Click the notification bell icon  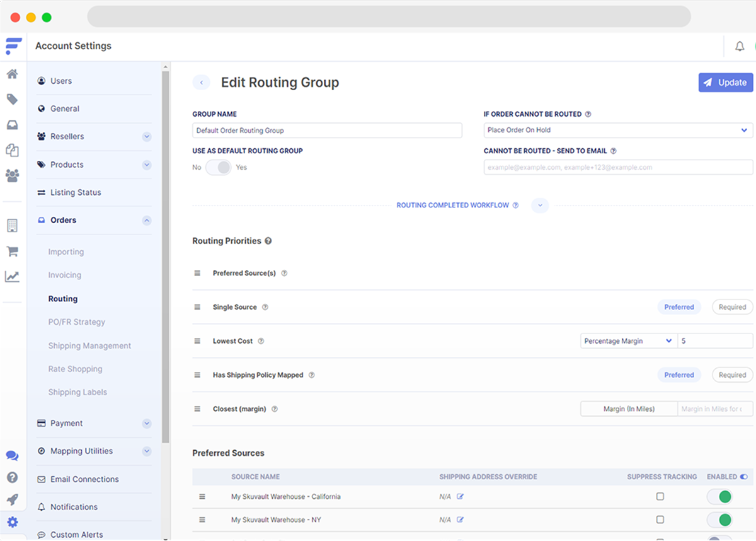pos(740,46)
